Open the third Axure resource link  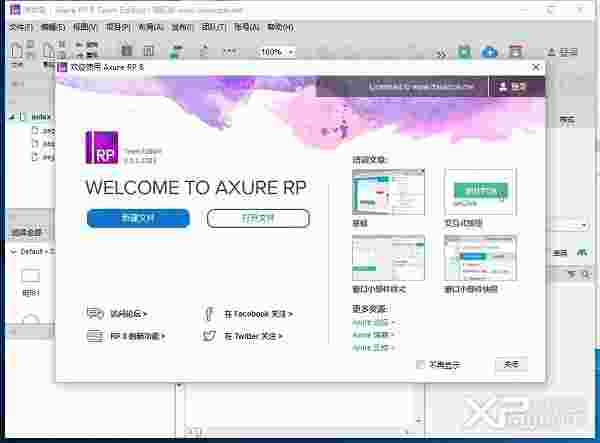[x=373, y=347]
